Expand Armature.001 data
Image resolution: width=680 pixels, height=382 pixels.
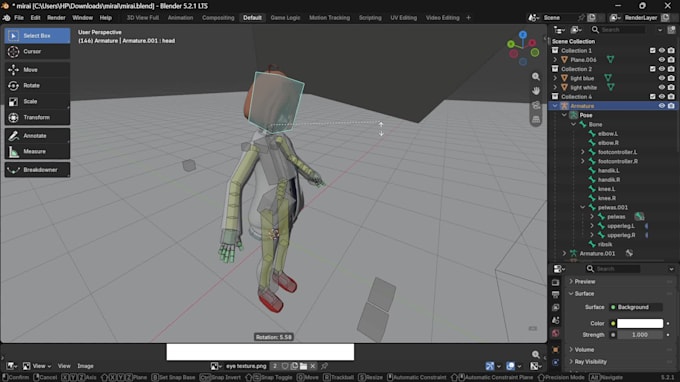(x=564, y=254)
